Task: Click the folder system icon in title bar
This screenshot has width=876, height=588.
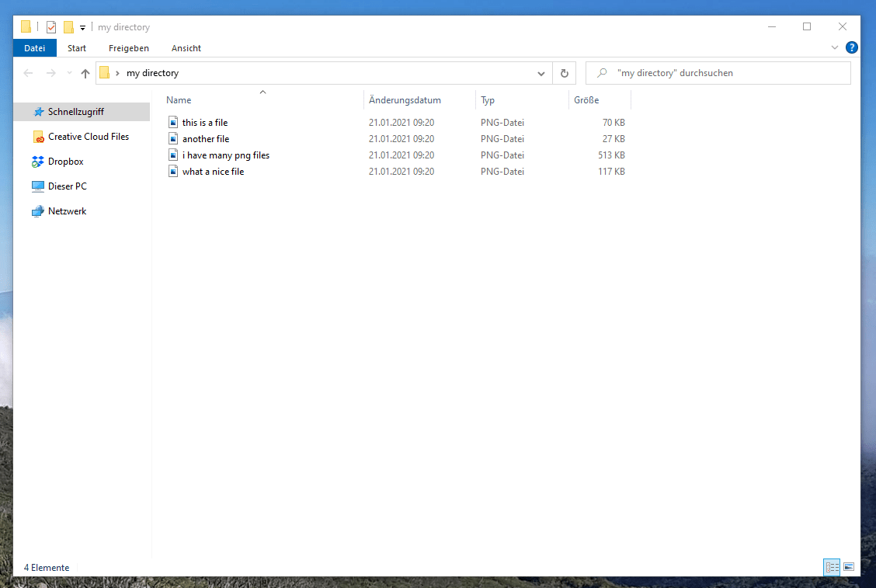Action: point(26,27)
